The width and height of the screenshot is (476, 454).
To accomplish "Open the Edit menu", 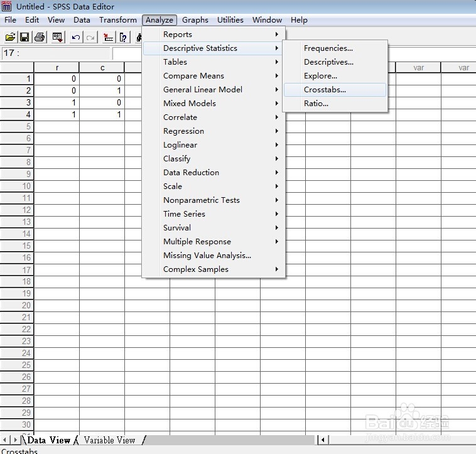I will click(32, 20).
